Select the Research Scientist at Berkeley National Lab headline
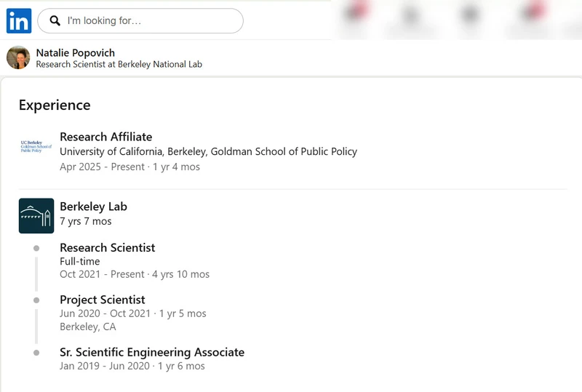The width and height of the screenshot is (582, 392). pos(119,64)
